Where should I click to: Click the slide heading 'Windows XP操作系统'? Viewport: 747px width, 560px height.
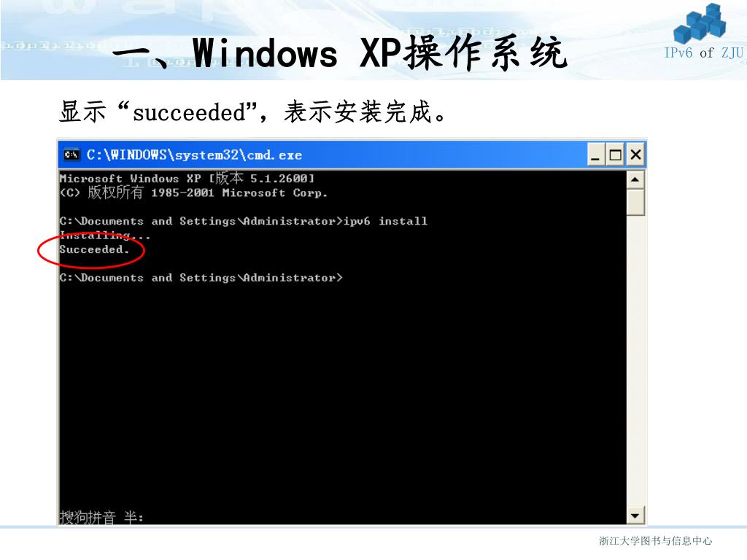click(380, 53)
